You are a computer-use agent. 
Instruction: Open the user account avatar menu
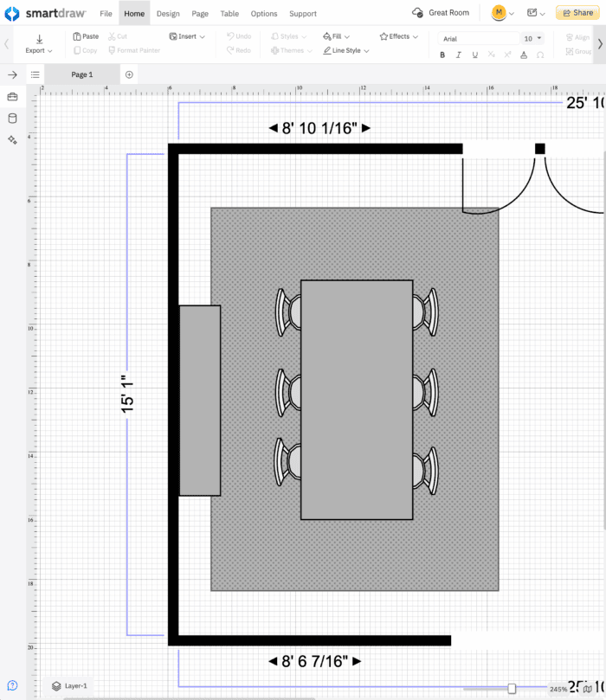click(502, 13)
